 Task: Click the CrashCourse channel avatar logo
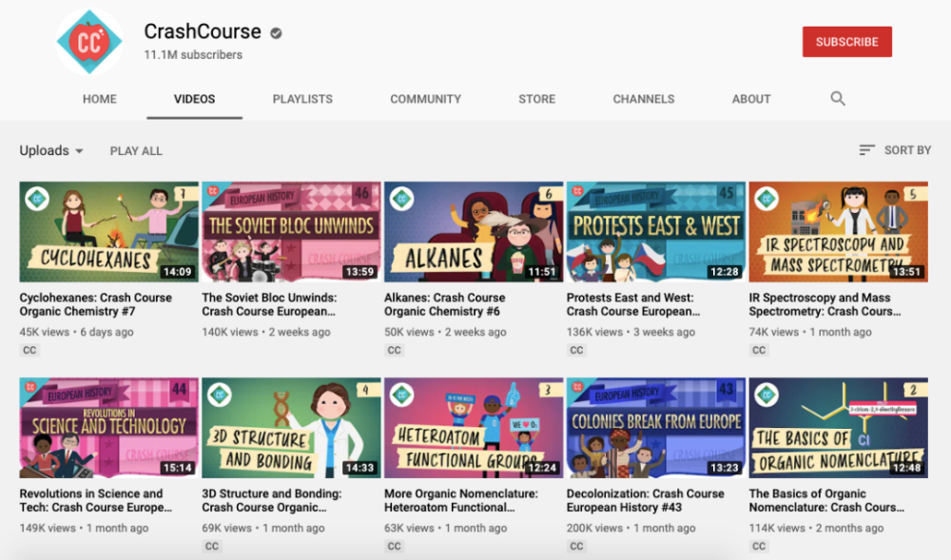pyautogui.click(x=89, y=41)
